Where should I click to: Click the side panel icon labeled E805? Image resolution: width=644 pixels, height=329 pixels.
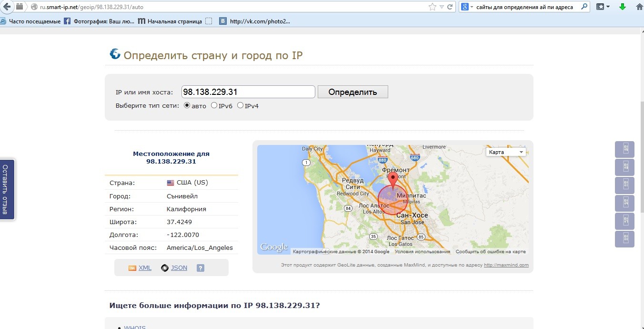tap(625, 149)
